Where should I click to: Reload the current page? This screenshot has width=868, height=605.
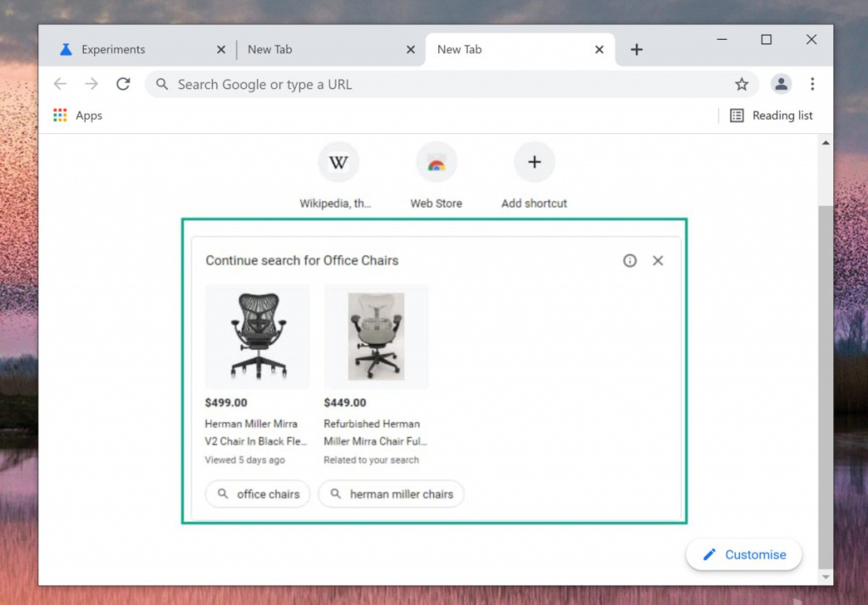pos(123,84)
